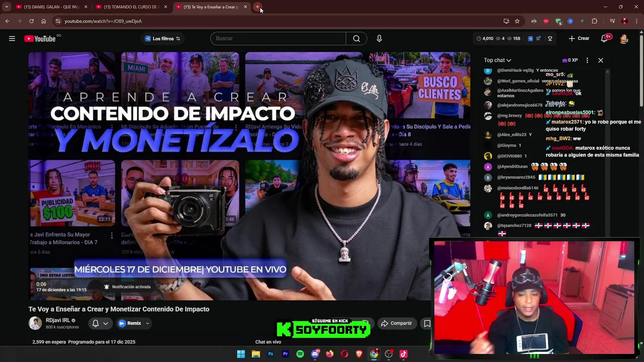
Task: Save video with bookmark icon button
Action: 427,323
